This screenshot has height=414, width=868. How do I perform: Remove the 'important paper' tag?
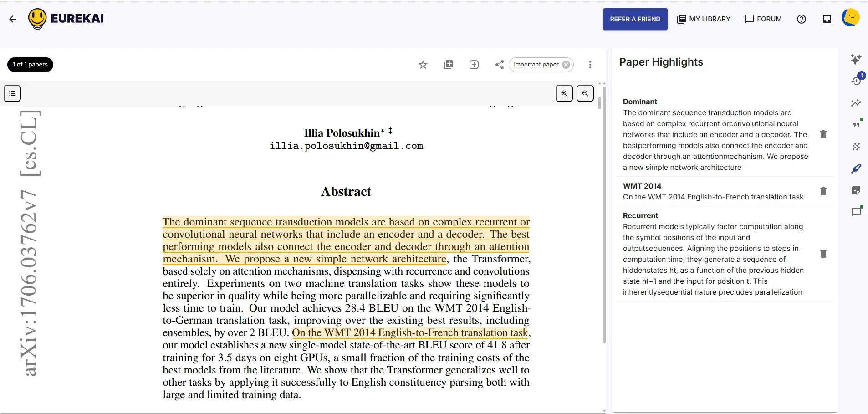pos(566,65)
